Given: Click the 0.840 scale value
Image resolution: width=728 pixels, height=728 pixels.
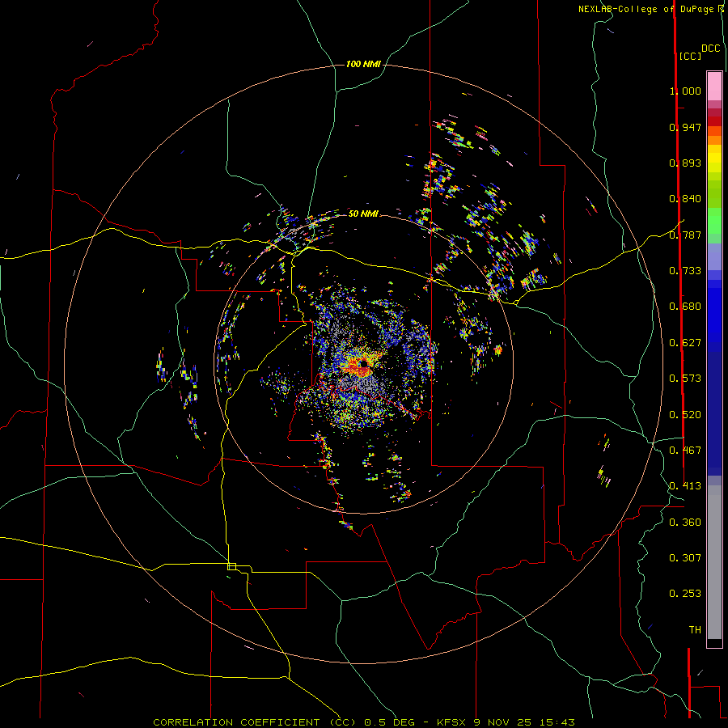Looking at the screenshot, I should 685,199.
